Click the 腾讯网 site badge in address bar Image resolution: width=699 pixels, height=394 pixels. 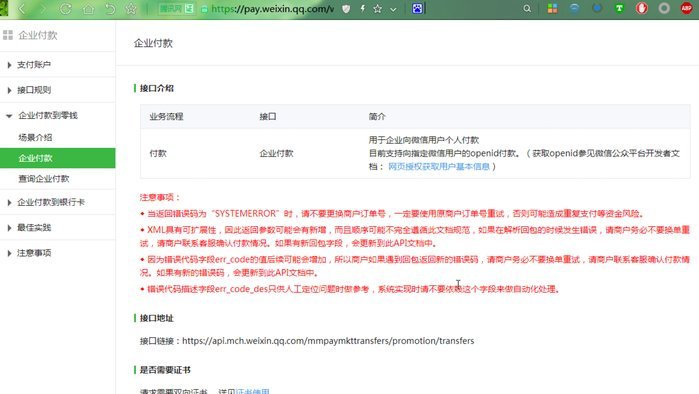tap(177, 8)
